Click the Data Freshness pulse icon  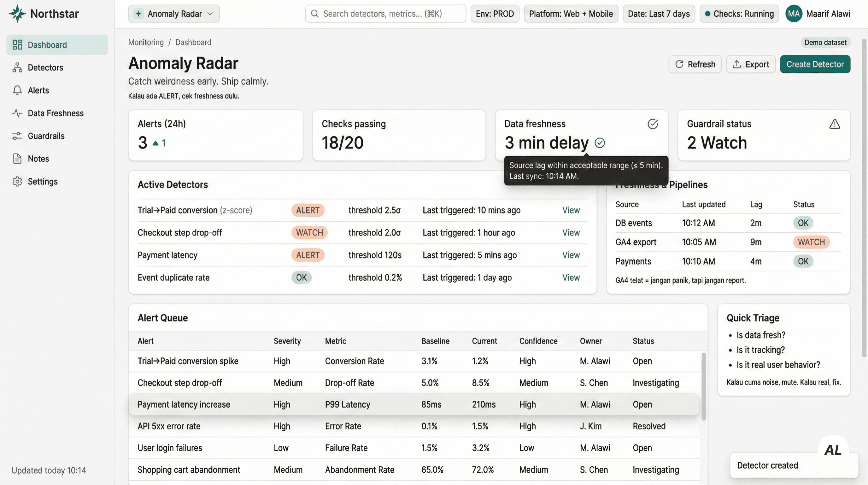tap(17, 113)
